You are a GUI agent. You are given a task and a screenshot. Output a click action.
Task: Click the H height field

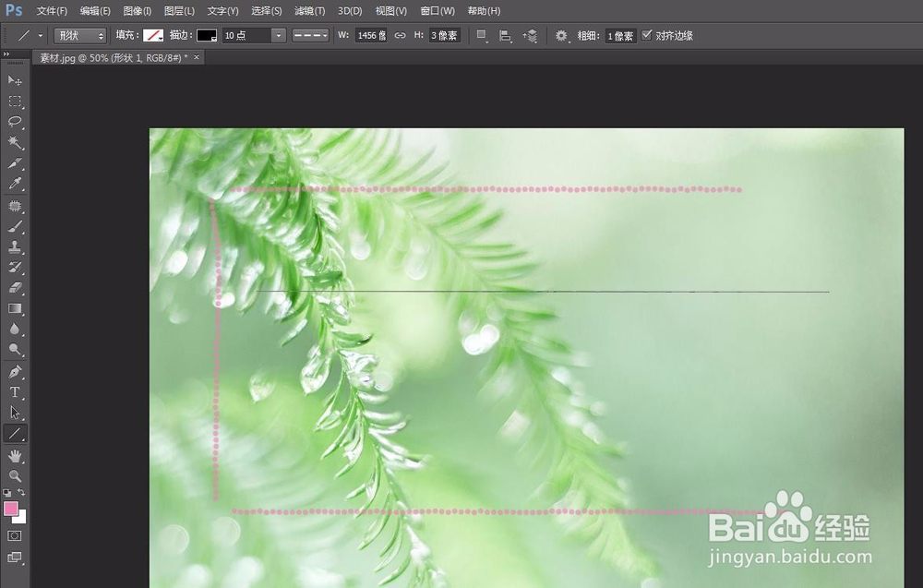445,36
